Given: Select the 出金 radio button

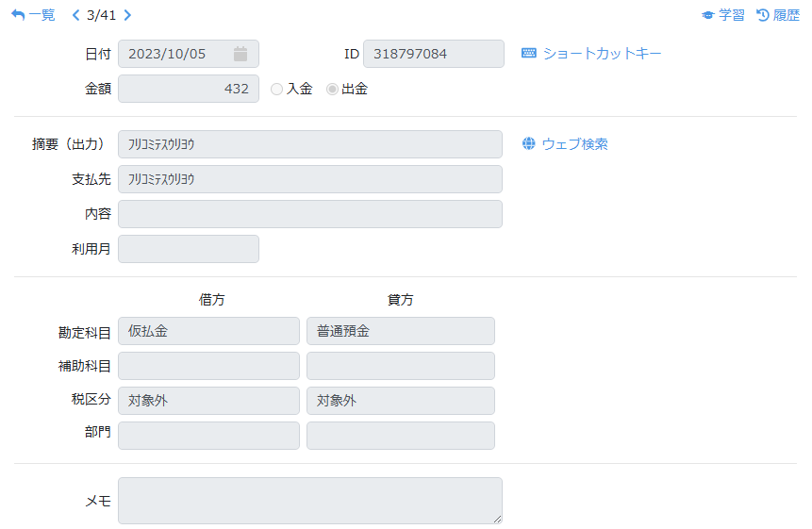Looking at the screenshot, I should click(332, 90).
